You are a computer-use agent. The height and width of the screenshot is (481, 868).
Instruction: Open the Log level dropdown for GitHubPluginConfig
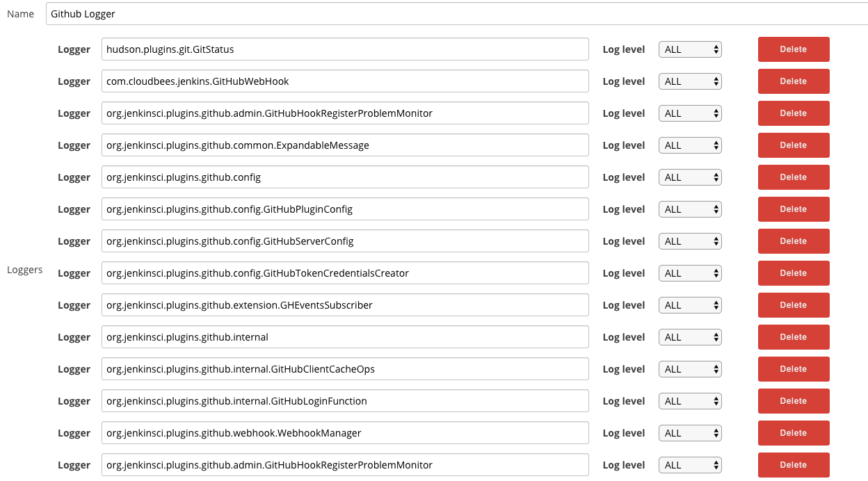pyautogui.click(x=689, y=209)
